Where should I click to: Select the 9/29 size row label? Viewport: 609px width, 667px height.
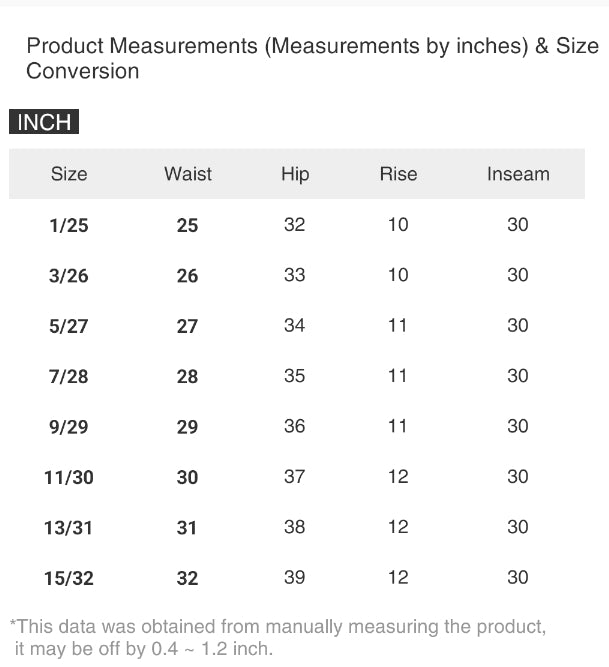[69, 427]
